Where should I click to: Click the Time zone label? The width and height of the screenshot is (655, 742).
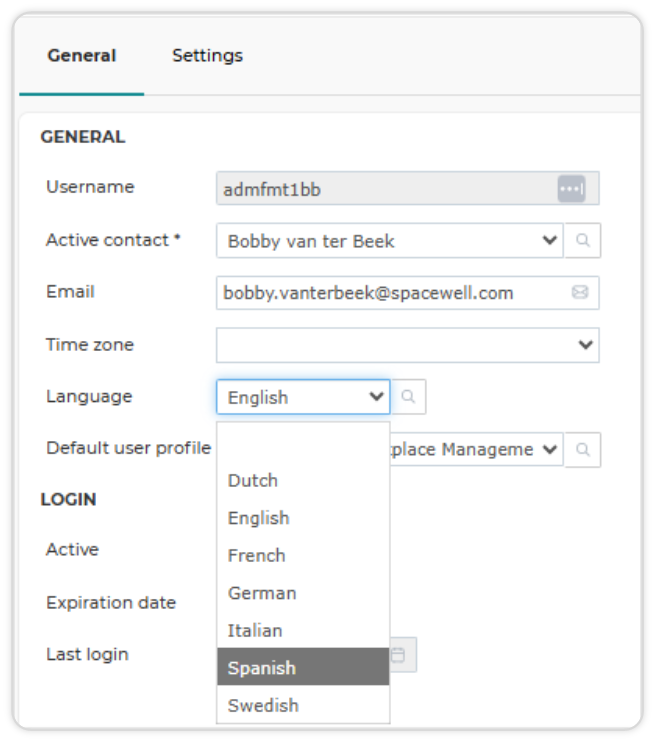89,344
